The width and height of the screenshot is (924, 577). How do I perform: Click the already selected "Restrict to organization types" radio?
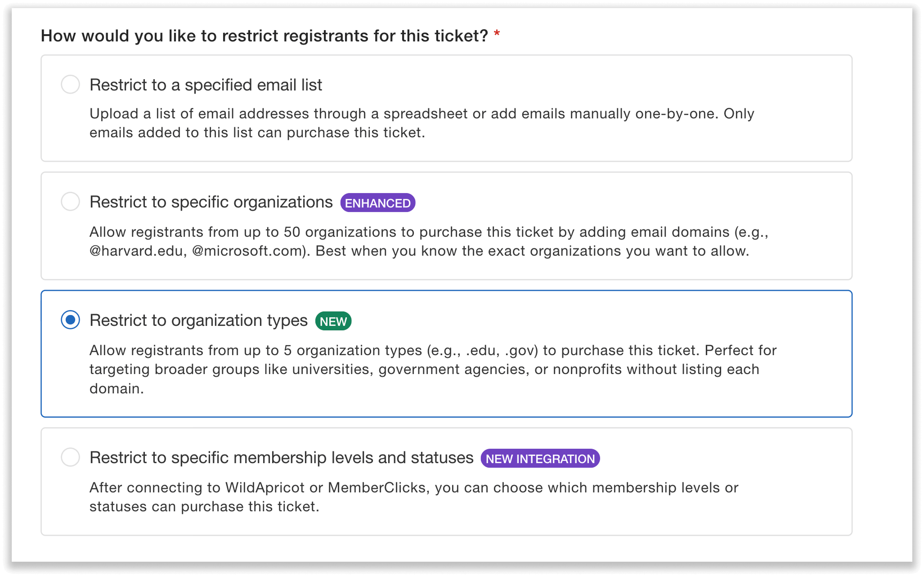[x=71, y=320]
